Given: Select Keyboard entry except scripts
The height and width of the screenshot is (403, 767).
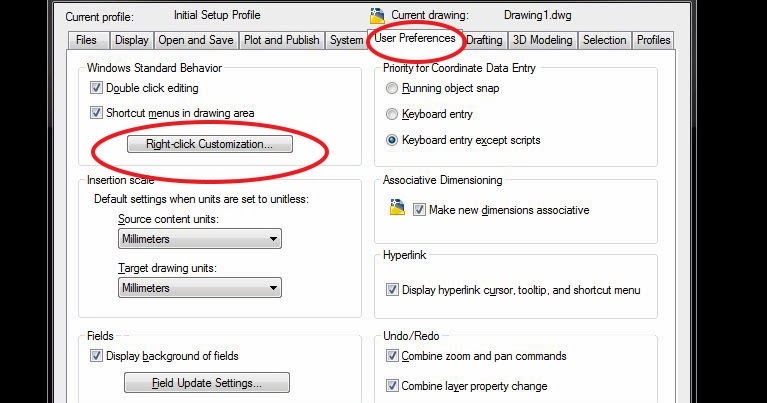Looking at the screenshot, I should (x=392, y=140).
